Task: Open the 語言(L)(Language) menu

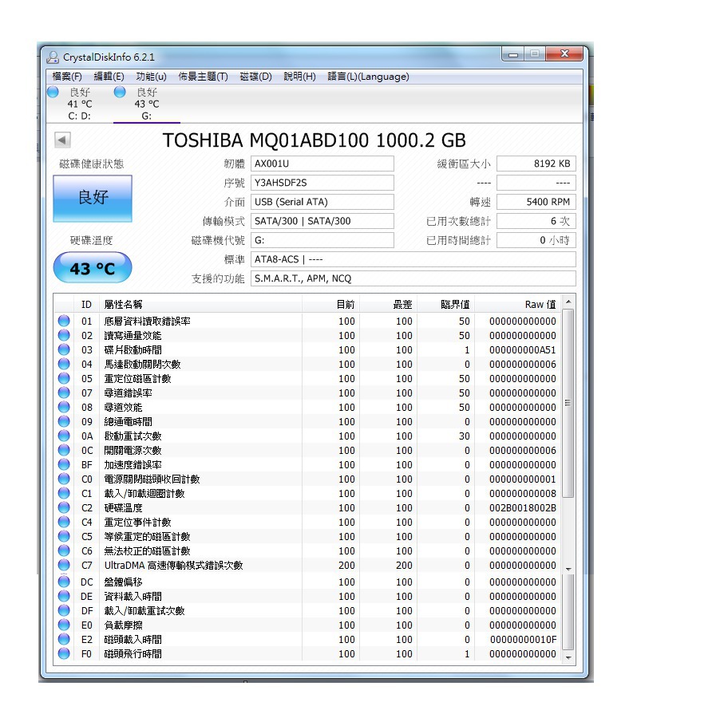Action: pyautogui.click(x=368, y=77)
